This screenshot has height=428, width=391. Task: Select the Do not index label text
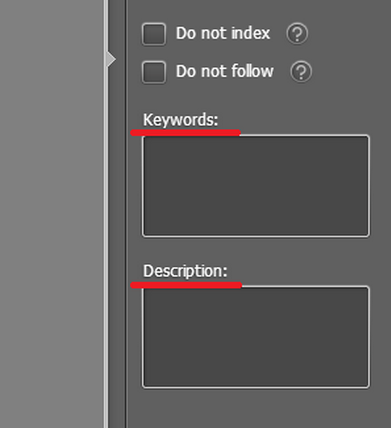tap(223, 33)
